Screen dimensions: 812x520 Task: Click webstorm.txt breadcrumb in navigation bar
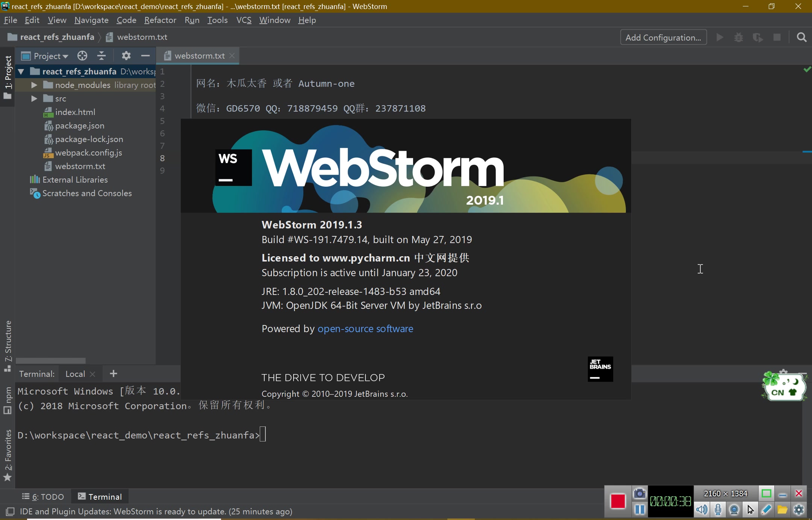136,37
